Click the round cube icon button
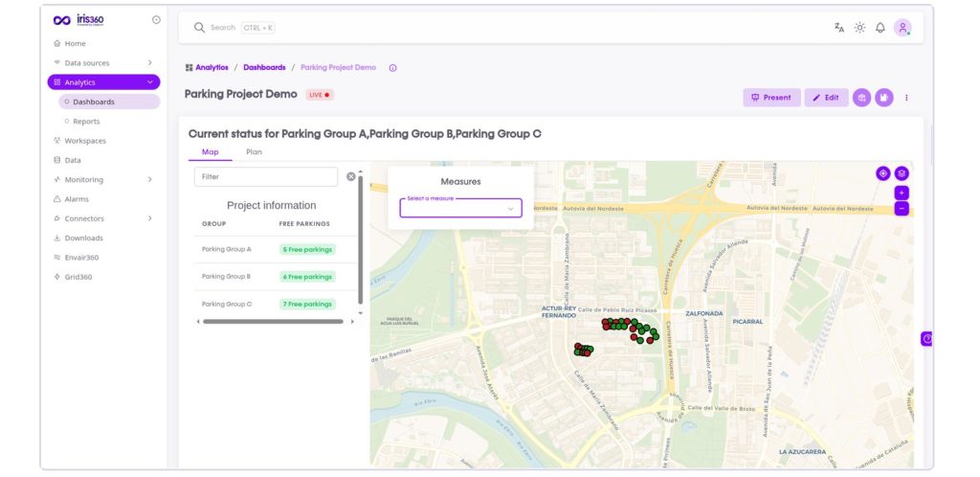Screen dimensions: 980x477 click(862, 98)
